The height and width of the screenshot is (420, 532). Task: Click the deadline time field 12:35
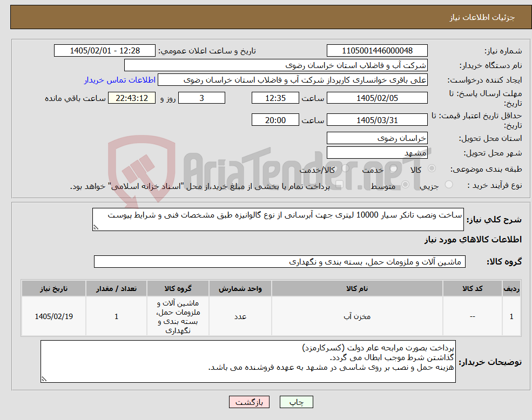coord(275,98)
